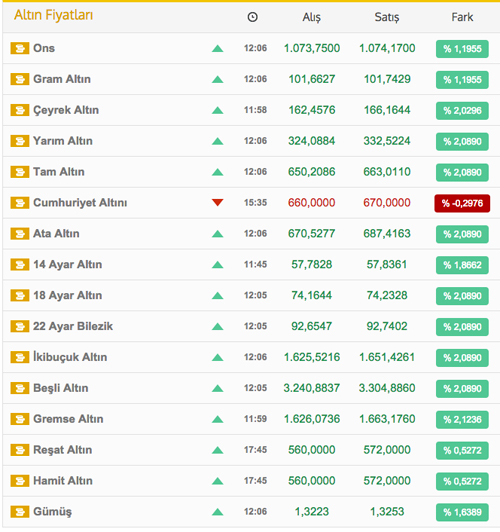
Task: Click the green up arrow for Çeyrek Altın
Action: (x=217, y=110)
